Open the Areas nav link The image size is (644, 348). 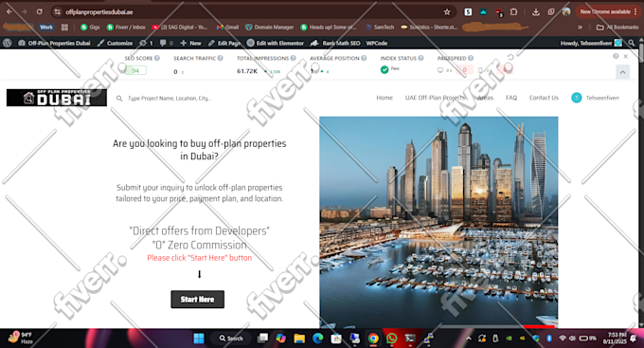485,98
